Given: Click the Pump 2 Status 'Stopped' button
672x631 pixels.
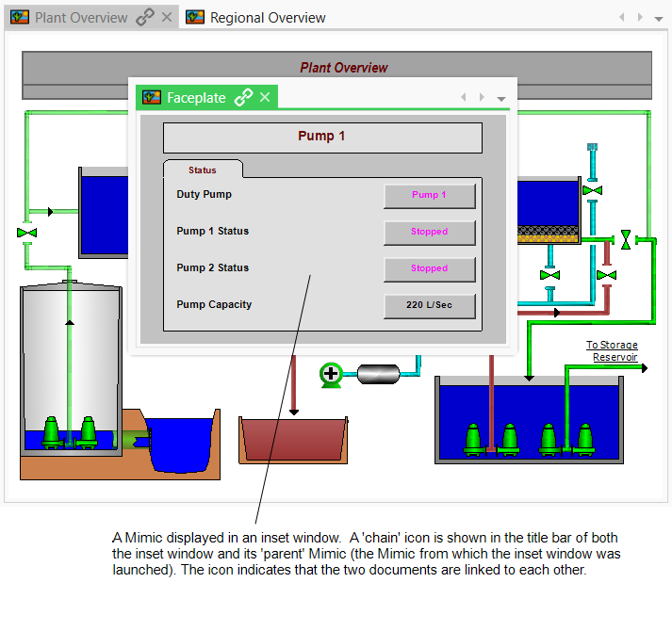Looking at the screenshot, I should point(429,269).
